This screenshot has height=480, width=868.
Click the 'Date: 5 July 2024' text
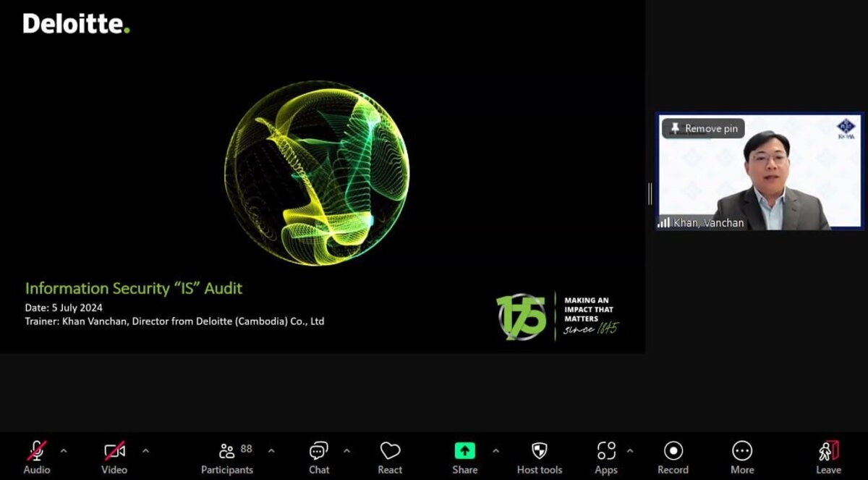64,308
